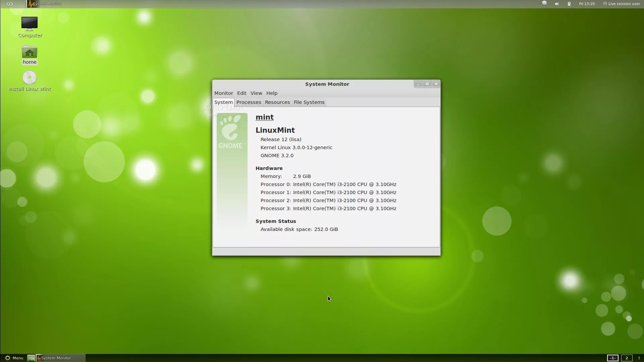Click the Fri 13:25 clock

click(x=587, y=4)
